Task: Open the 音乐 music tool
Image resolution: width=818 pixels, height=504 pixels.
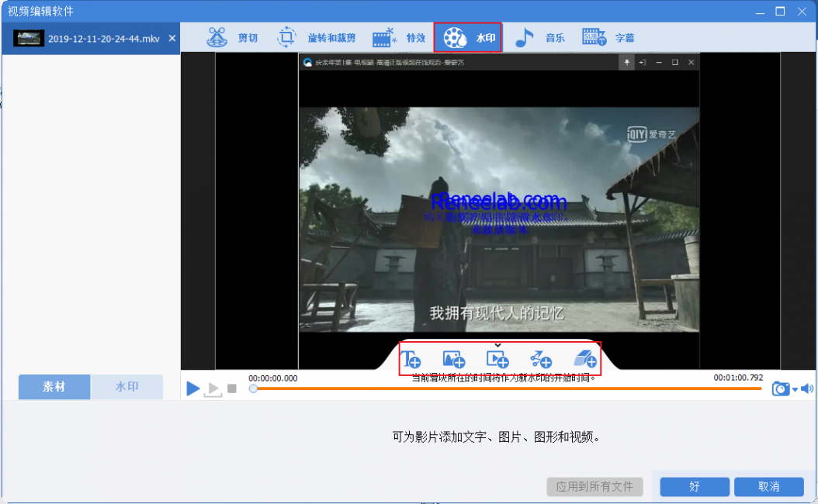Action: (539, 37)
